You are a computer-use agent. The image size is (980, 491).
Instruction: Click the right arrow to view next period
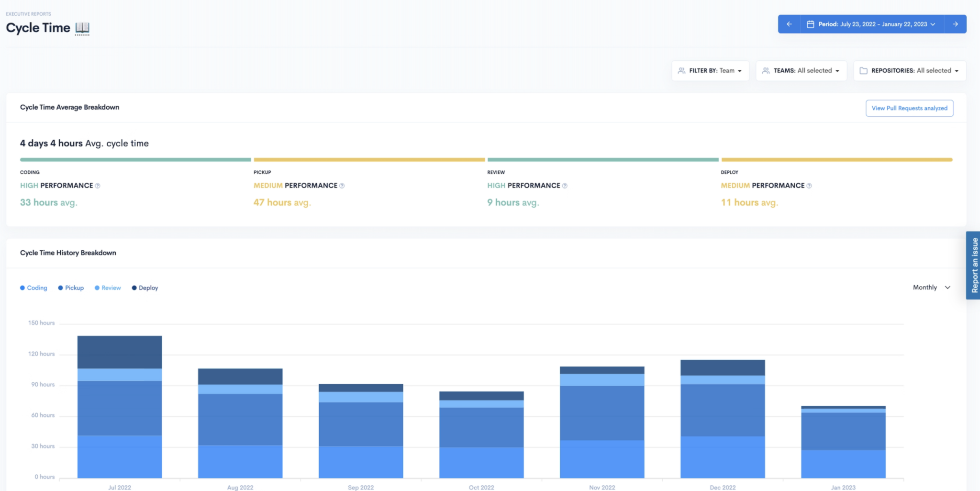956,23
